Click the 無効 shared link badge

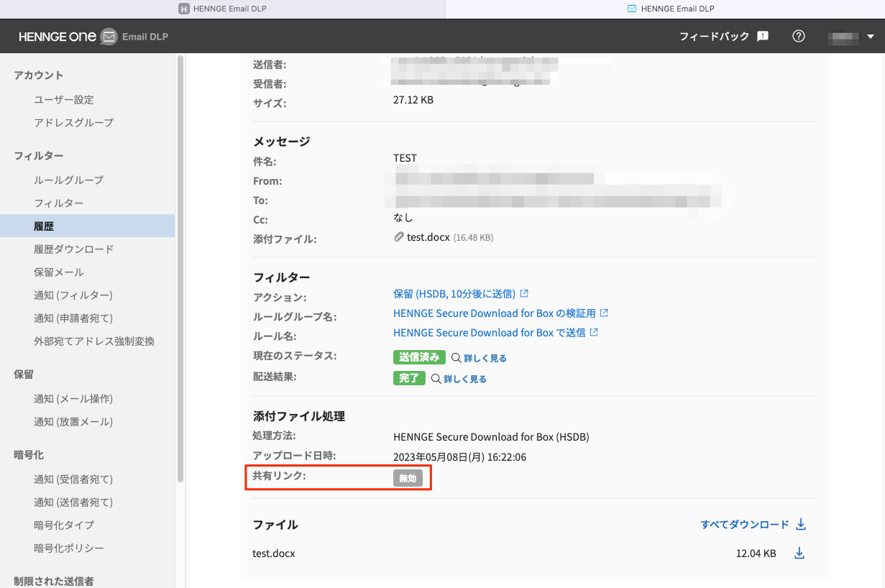pyautogui.click(x=408, y=478)
